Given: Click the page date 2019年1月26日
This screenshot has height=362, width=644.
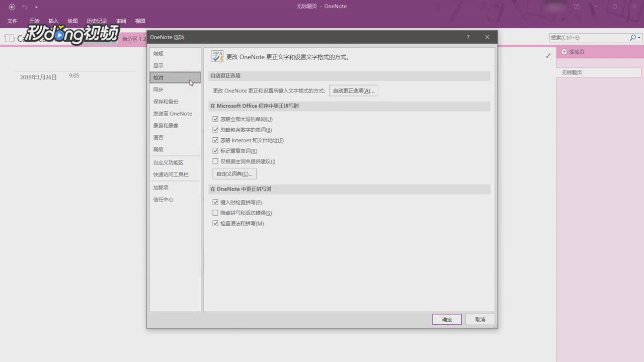Looking at the screenshot, I should pyautogui.click(x=38, y=77).
